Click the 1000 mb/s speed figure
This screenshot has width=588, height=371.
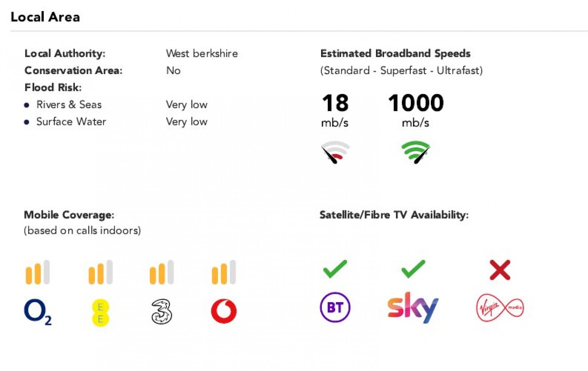[416, 110]
